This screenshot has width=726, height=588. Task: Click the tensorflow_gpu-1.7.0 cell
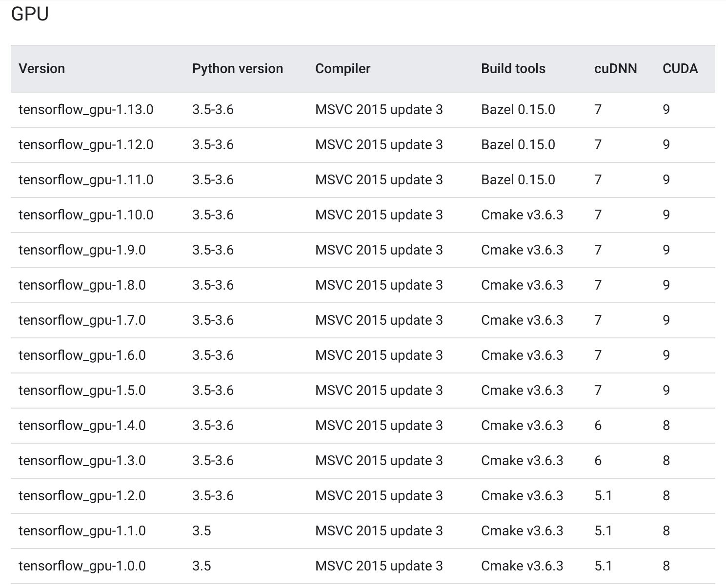82,320
